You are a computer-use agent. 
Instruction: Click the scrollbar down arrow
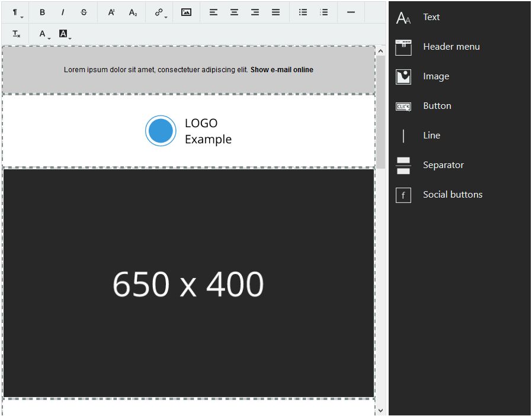[x=381, y=411]
